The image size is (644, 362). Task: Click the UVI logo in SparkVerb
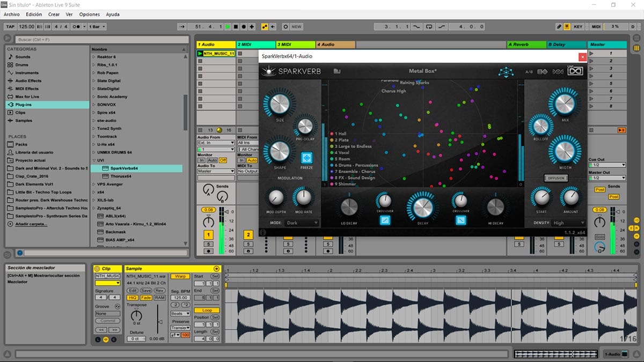576,70
